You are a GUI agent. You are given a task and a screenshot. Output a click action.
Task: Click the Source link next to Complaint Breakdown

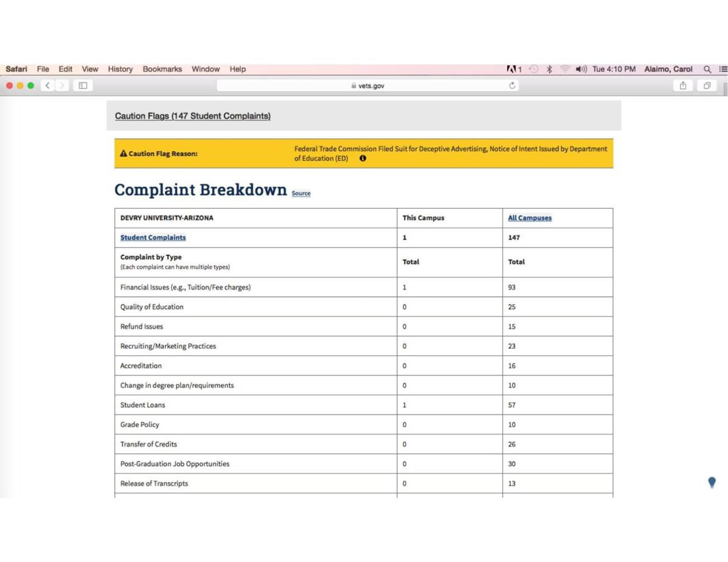click(x=301, y=193)
